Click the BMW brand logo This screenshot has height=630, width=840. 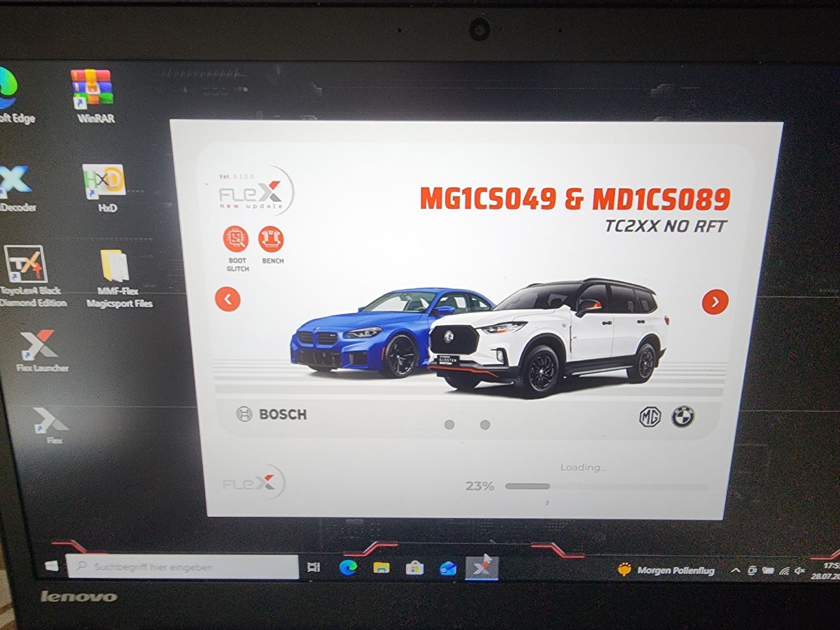(683, 416)
